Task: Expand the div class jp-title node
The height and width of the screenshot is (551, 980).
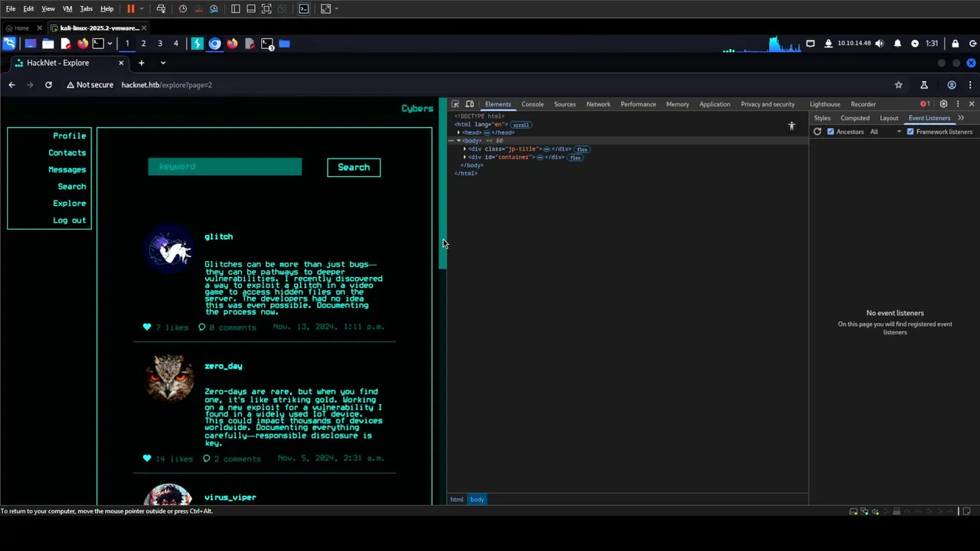Action: tap(465, 148)
